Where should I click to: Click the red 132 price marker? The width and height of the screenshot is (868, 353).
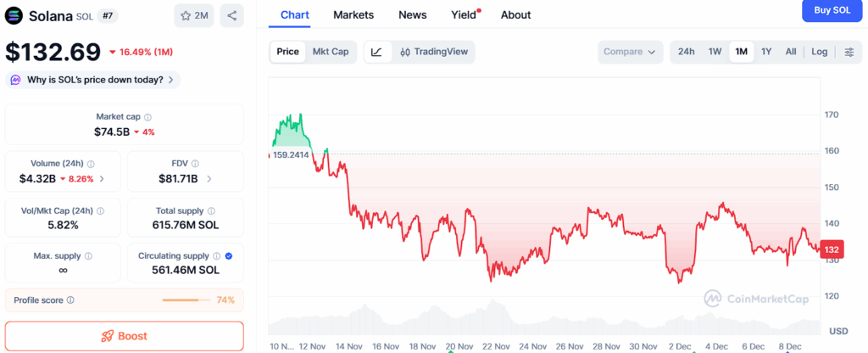pyautogui.click(x=832, y=249)
